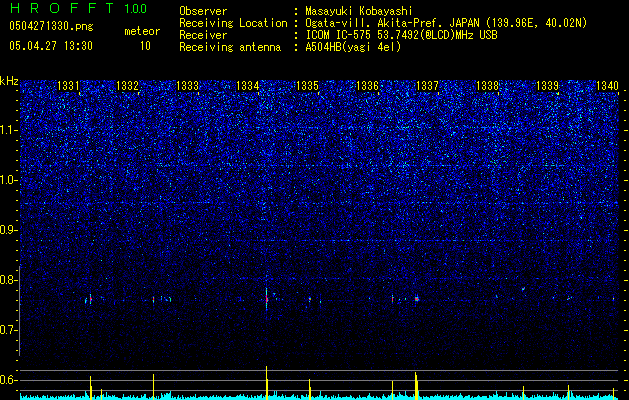Screen dimensions: 629x400
Task: Select the filename 0504271330.png
Action: click(51, 26)
